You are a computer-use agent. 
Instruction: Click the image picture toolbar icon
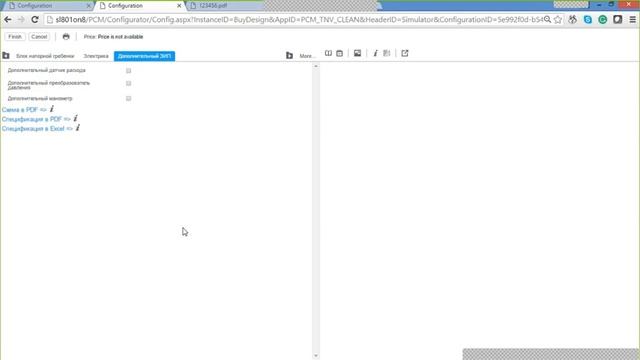pyautogui.click(x=357, y=53)
